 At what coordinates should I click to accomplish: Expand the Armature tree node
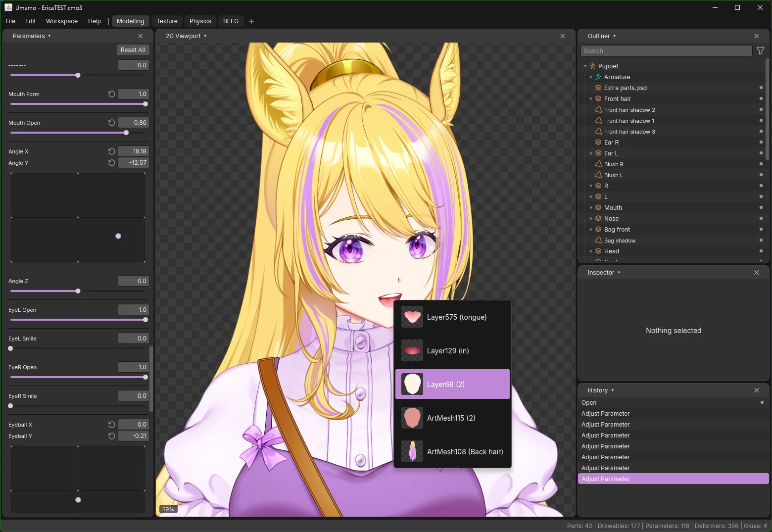click(591, 77)
